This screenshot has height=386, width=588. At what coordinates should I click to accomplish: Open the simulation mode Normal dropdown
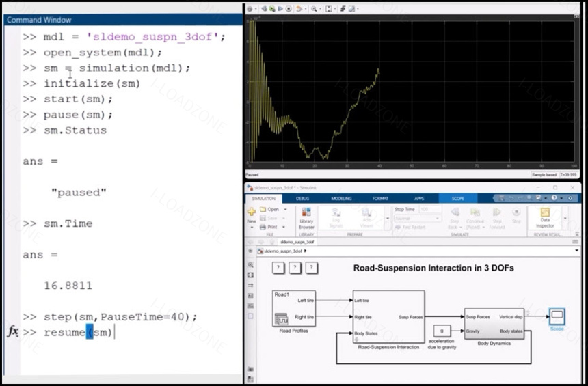417,218
